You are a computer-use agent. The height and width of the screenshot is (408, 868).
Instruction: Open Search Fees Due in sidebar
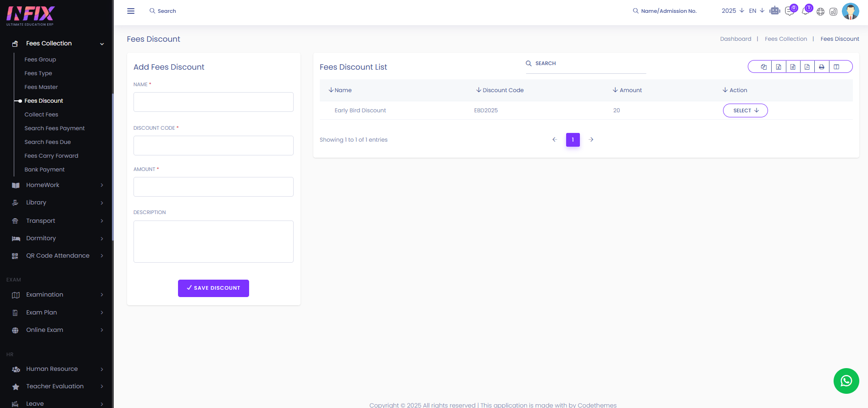(48, 142)
